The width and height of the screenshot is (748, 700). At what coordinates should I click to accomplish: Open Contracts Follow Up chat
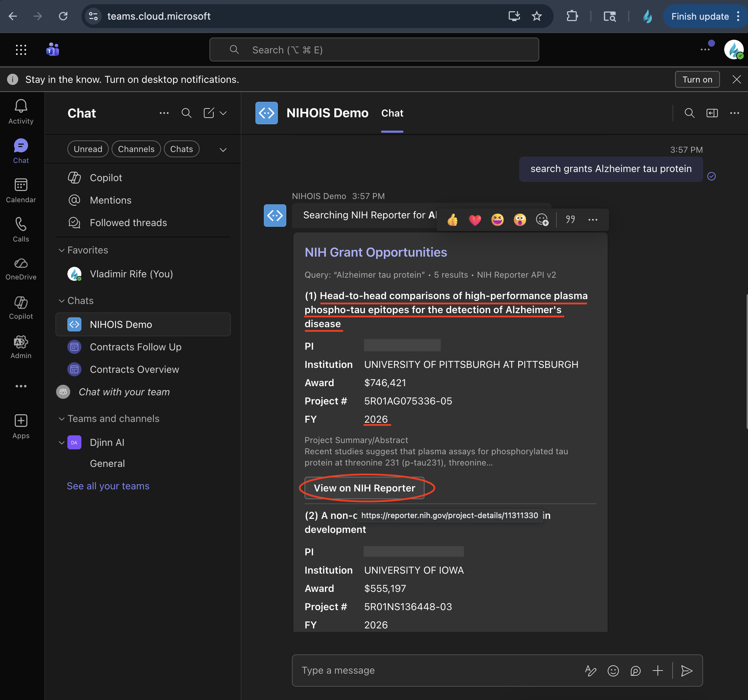coord(143,347)
